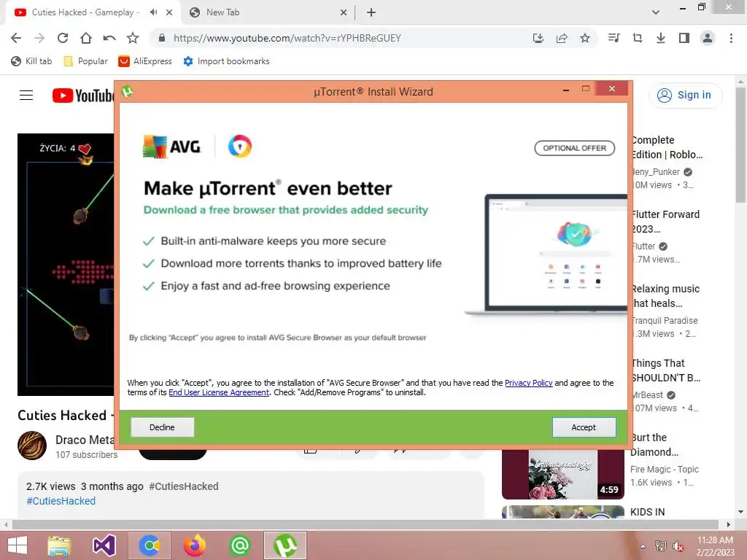747x560 pixels.
Task: Mute the Cuties Hacked tab audio
Action: coord(153,12)
